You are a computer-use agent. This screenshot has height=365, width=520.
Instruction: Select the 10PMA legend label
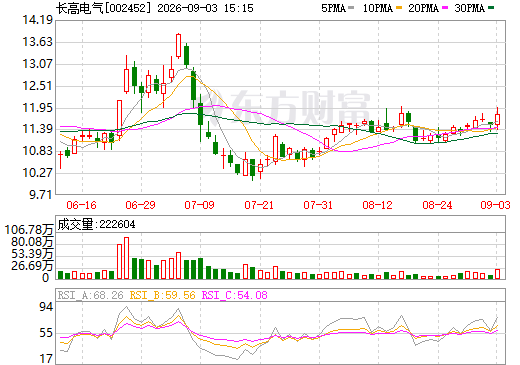[378, 8]
